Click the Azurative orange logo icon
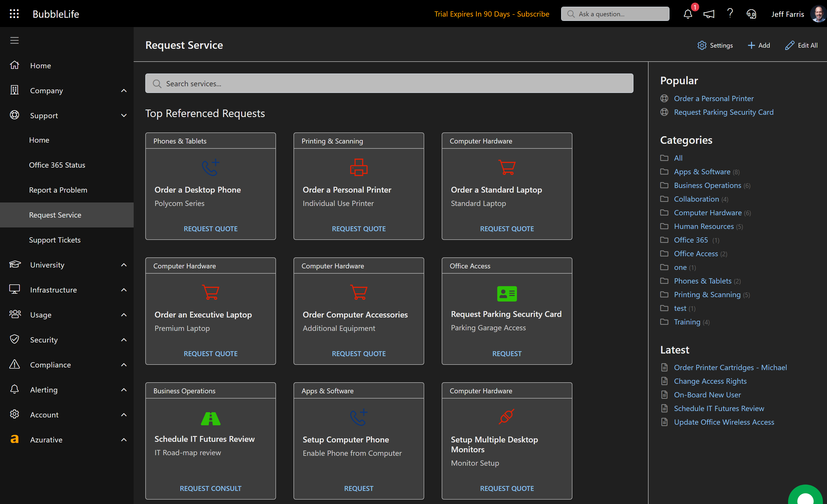This screenshot has width=827, height=504. [x=15, y=439]
